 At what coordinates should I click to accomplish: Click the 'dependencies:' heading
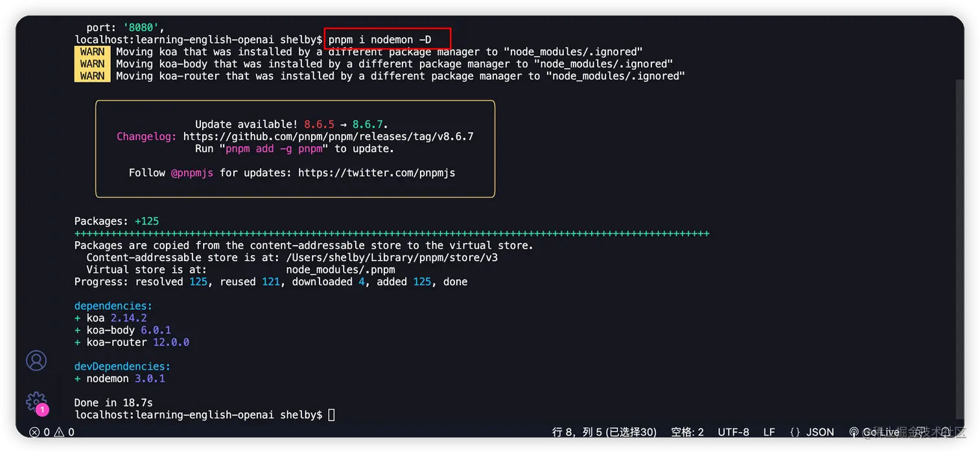113,306
